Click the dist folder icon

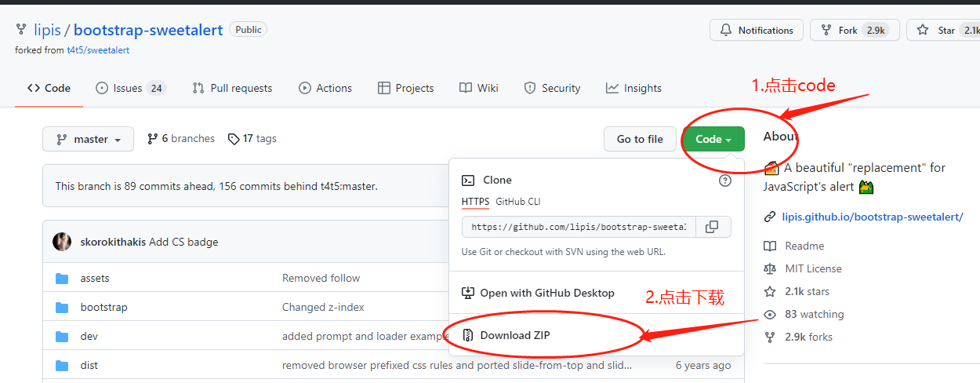click(x=62, y=365)
